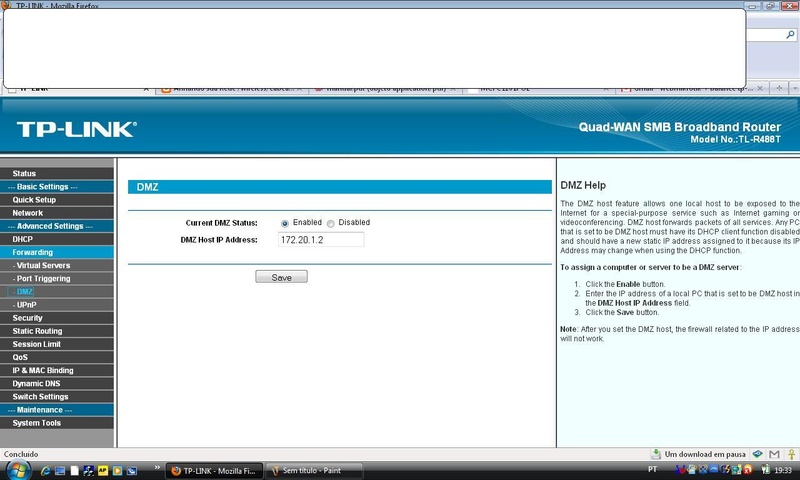Click the Gmail M status bar icon
The height and width of the screenshot is (480, 800).
point(774,454)
